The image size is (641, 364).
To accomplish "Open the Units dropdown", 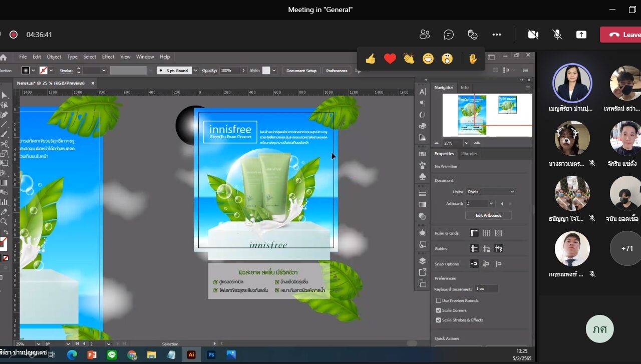I will (490, 192).
